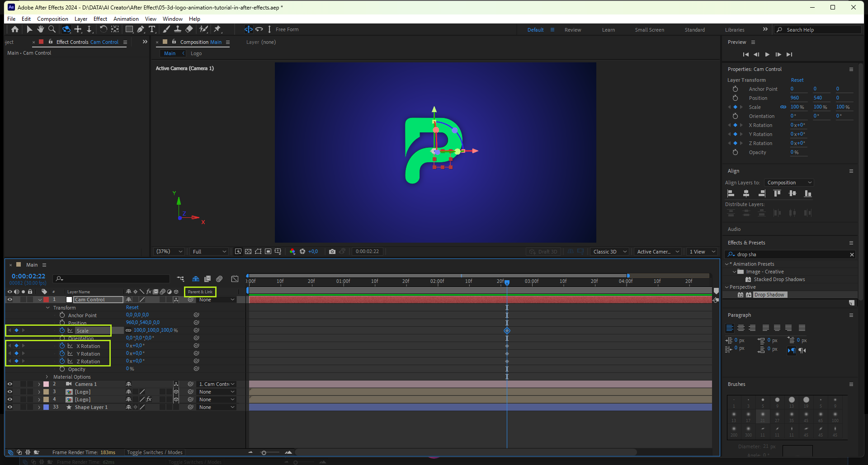Click Reset in Layer Transform properties
868x465 pixels.
click(797, 80)
